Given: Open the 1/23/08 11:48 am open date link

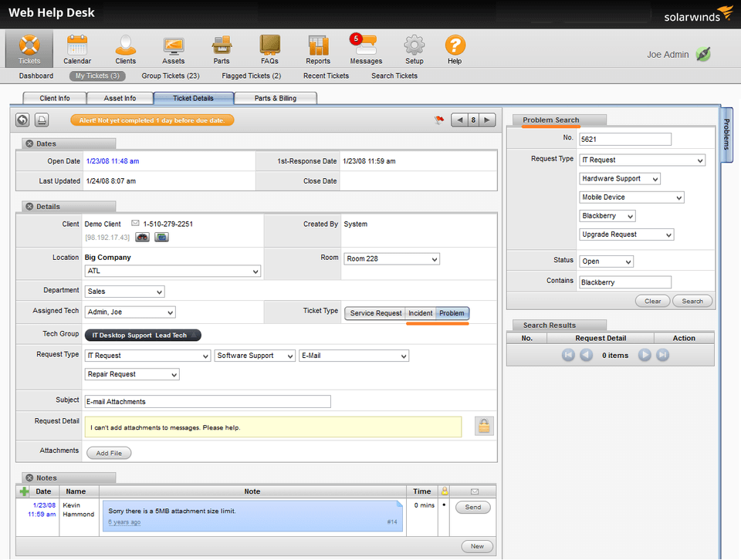Looking at the screenshot, I should click(113, 161).
